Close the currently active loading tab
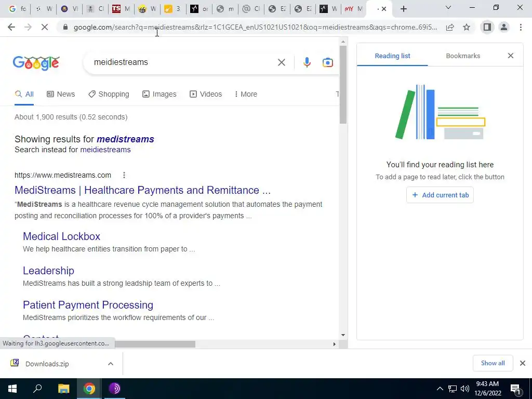The height and width of the screenshot is (399, 532). pyautogui.click(x=384, y=9)
